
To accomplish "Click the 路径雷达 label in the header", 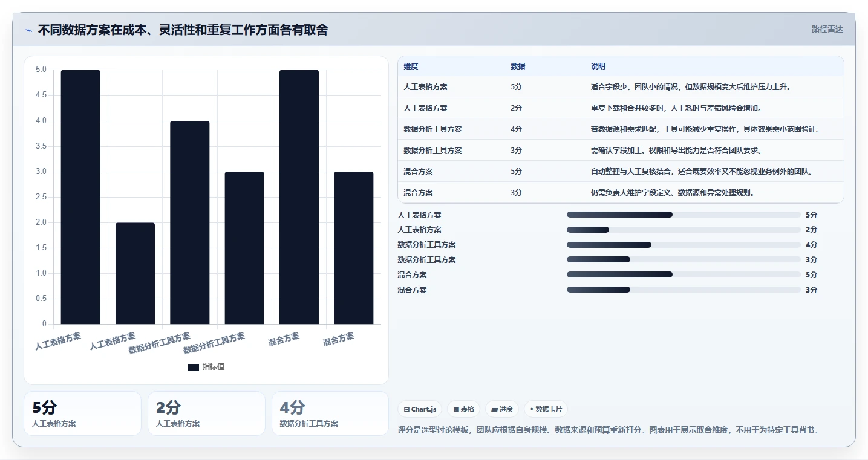I will pos(827,29).
